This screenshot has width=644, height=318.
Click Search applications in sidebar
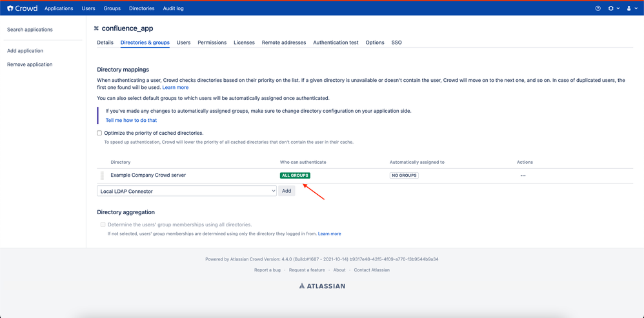click(30, 30)
